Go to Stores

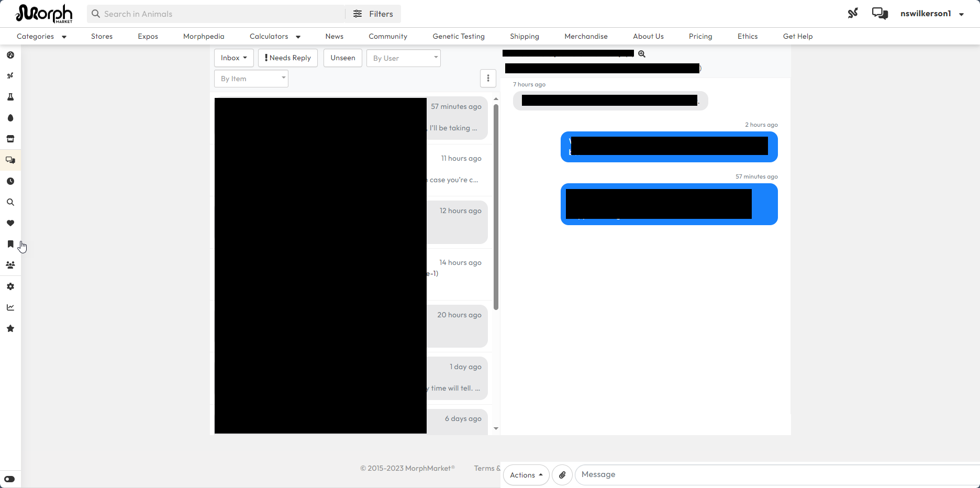(x=102, y=36)
